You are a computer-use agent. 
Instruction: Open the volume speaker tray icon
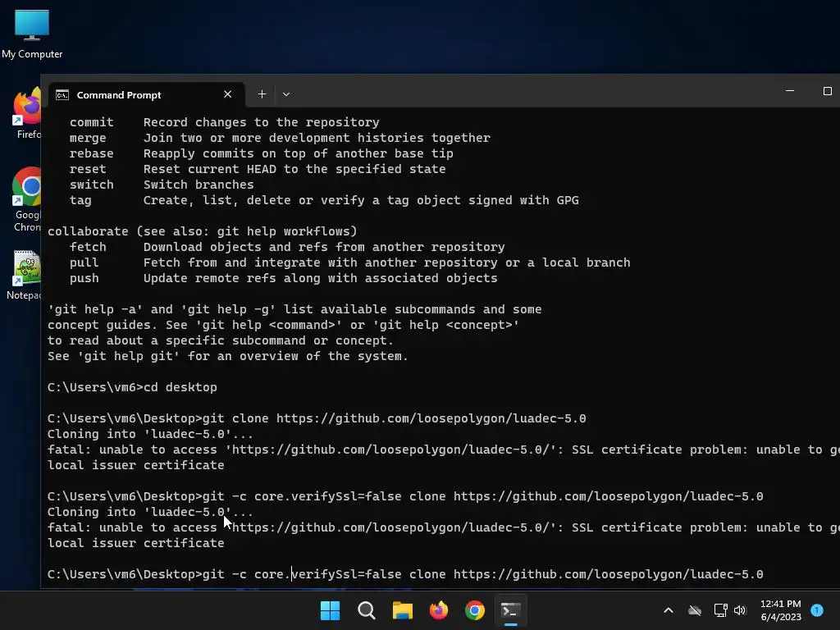pyautogui.click(x=740, y=610)
